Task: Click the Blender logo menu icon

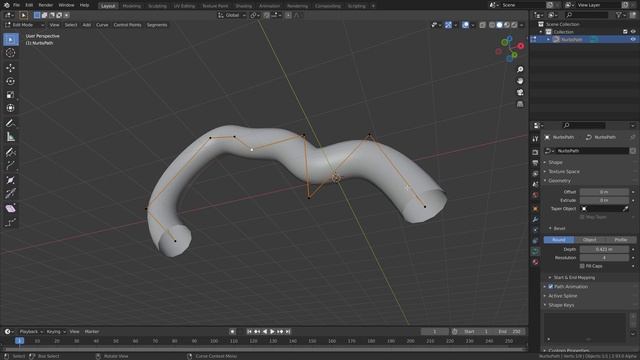Action: pos(6,5)
